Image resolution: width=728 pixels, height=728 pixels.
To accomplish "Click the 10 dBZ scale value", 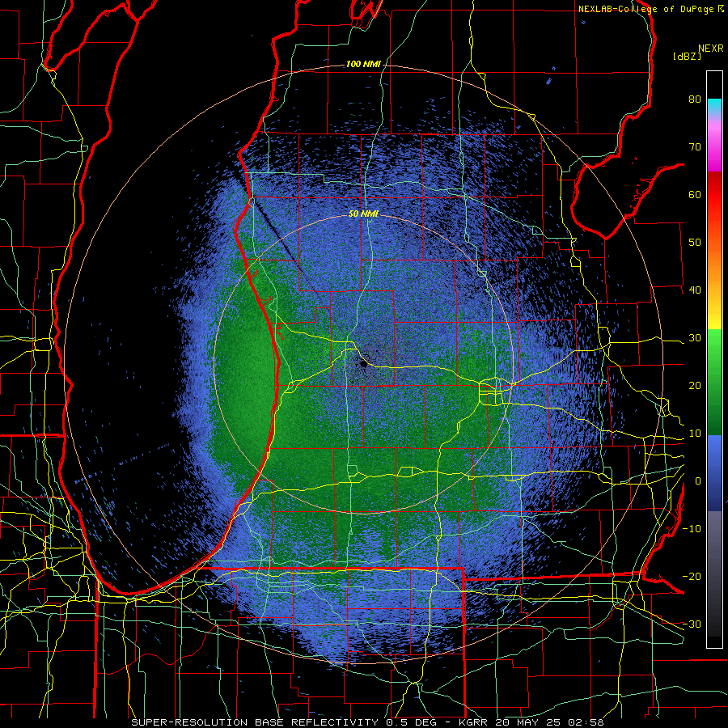I will tap(695, 434).
